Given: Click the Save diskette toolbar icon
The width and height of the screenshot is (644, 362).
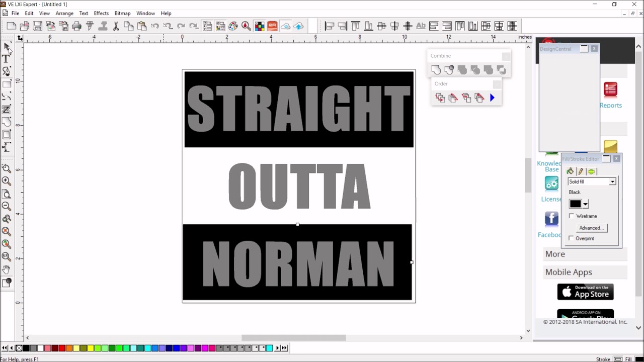Looking at the screenshot, I should pos(37,26).
